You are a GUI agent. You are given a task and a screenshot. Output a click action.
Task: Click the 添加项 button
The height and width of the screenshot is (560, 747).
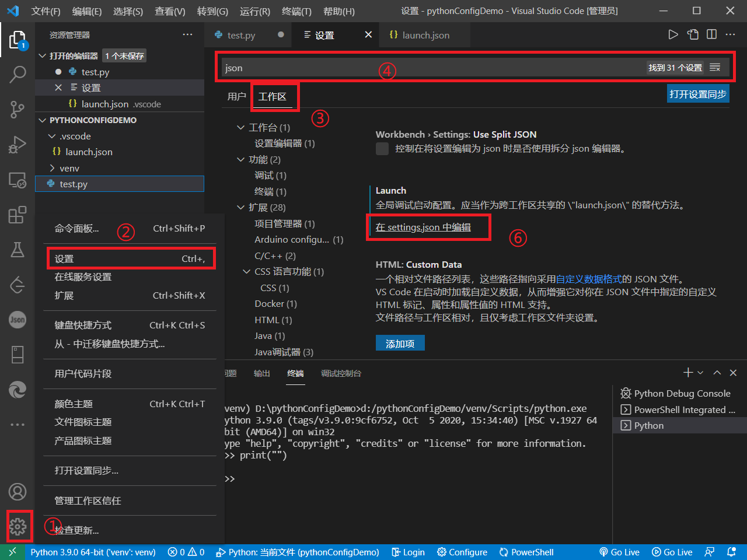click(400, 344)
